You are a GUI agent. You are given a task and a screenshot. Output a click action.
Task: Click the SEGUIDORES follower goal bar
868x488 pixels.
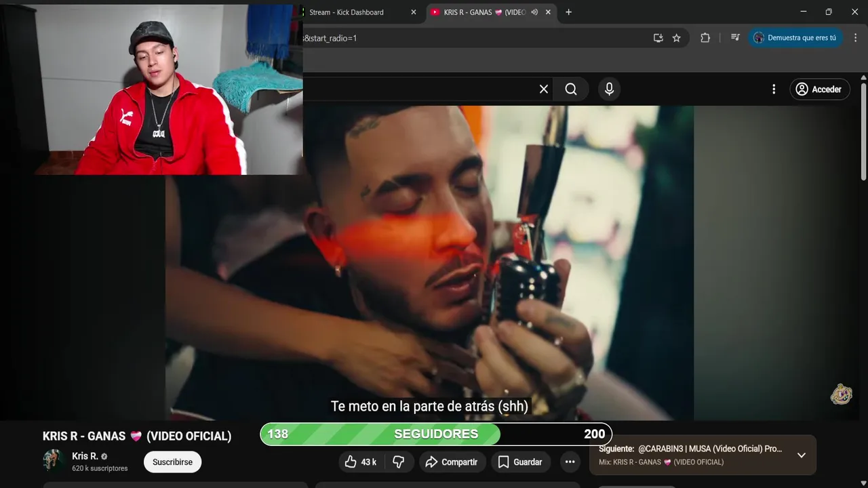pos(436,434)
